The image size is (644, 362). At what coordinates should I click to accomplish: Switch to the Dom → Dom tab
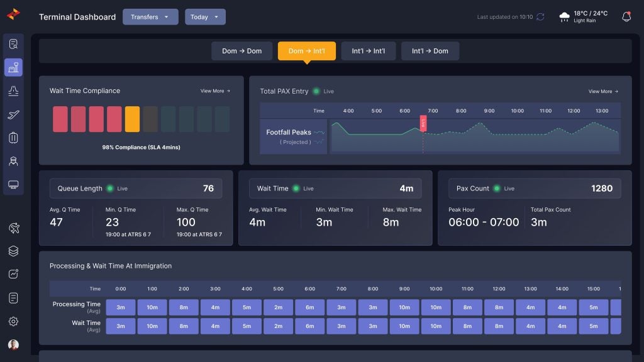241,51
